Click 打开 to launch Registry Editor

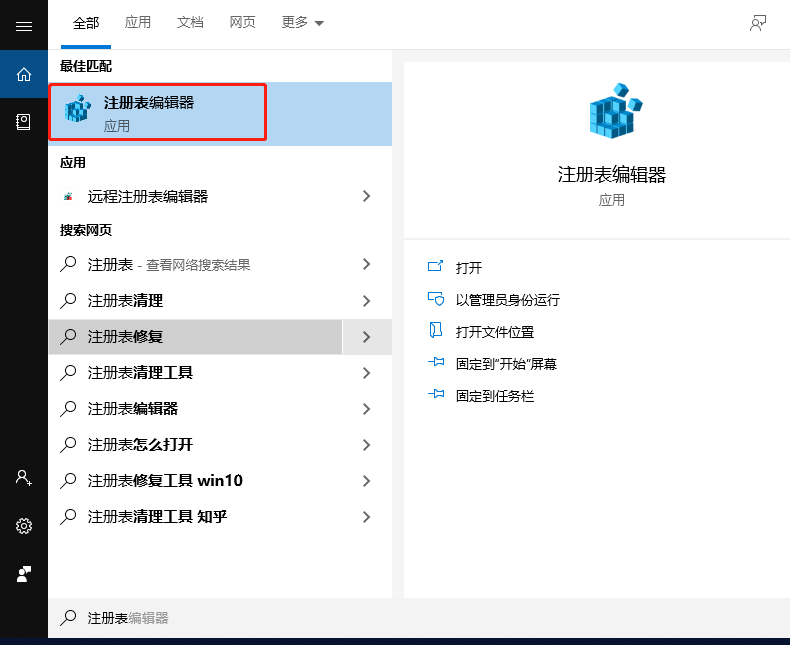click(468, 268)
